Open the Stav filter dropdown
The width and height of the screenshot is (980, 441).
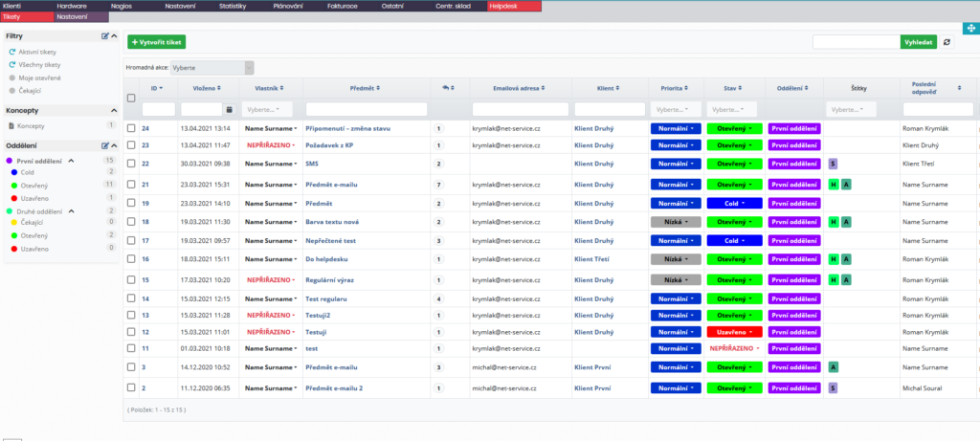(732, 109)
